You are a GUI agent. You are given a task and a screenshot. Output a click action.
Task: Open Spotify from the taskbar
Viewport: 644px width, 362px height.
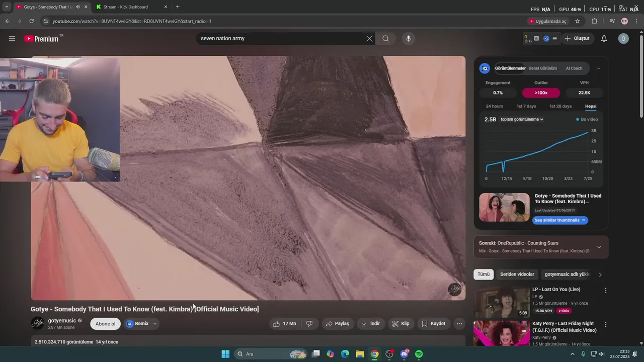tap(419, 354)
